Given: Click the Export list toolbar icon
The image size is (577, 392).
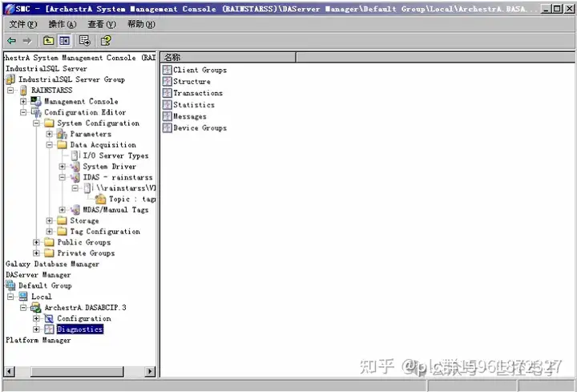Looking at the screenshot, I should coord(85,41).
